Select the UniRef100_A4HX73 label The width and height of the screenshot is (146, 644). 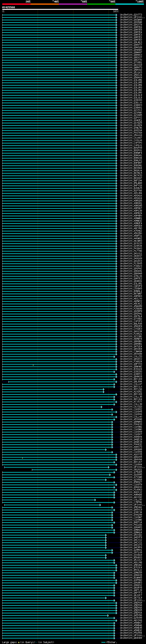point(131,447)
